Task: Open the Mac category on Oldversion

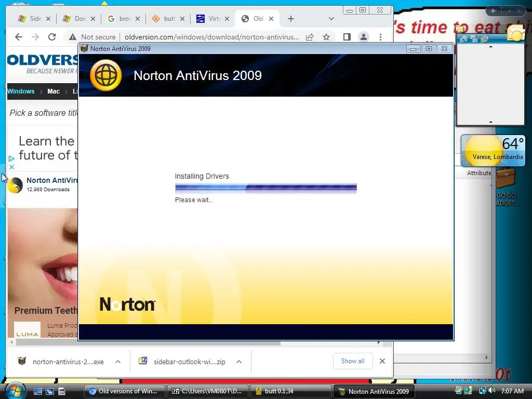Action: pyautogui.click(x=54, y=91)
